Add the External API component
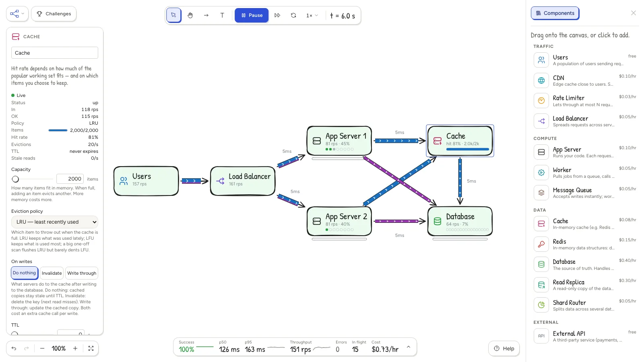The width and height of the screenshot is (644, 362). coord(585,336)
